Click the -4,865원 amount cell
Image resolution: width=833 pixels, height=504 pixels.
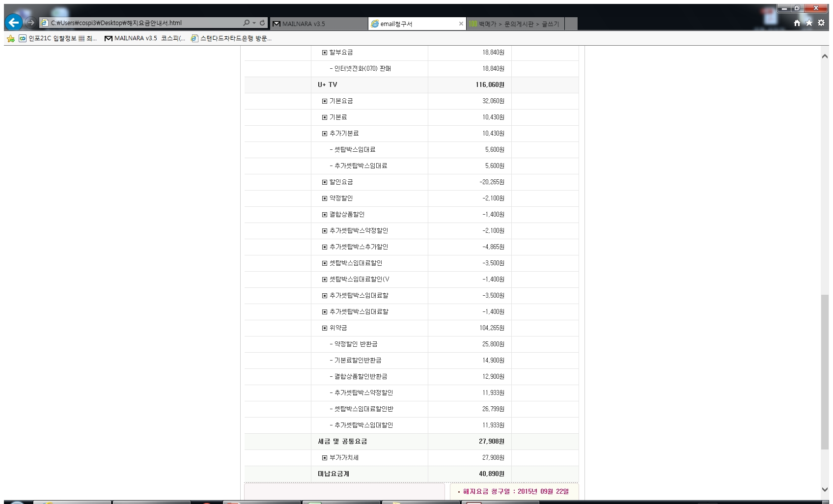coord(493,247)
